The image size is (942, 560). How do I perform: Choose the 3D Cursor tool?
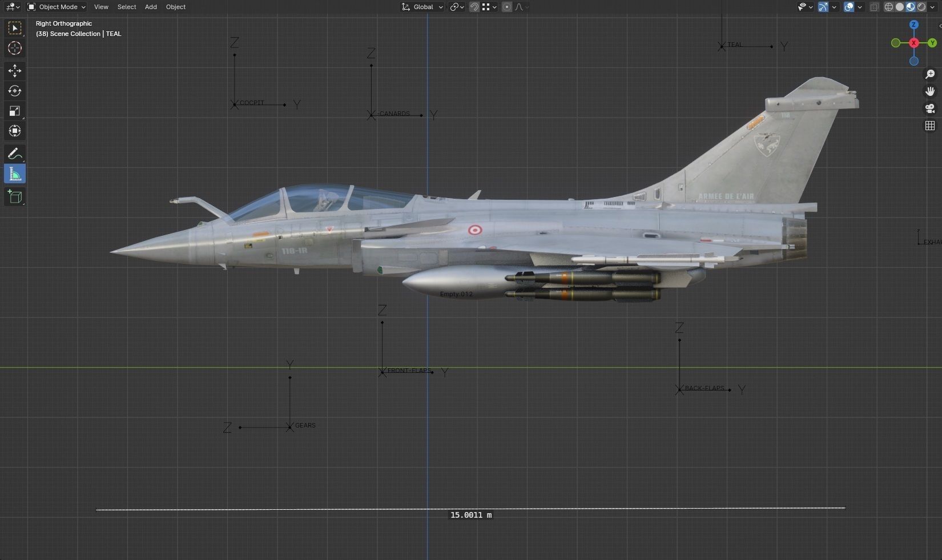coord(15,48)
